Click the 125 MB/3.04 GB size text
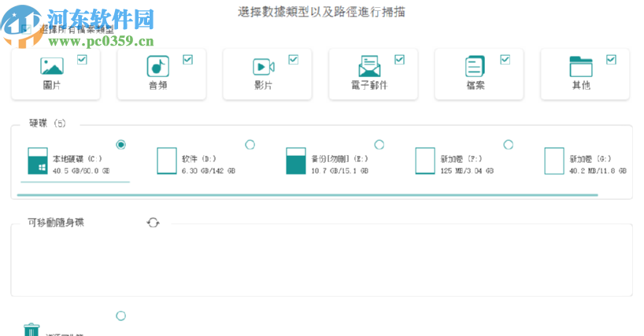 [x=467, y=171]
